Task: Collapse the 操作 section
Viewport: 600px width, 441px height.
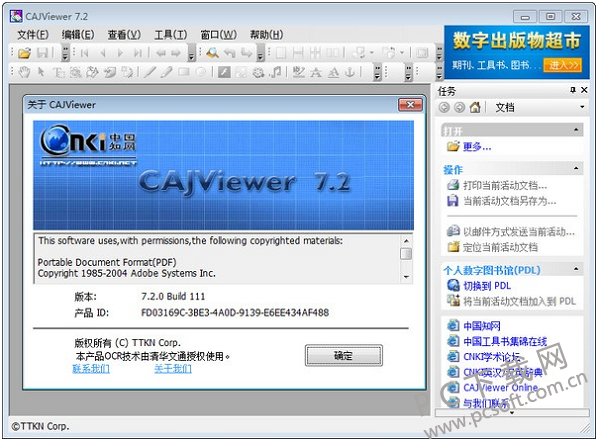Action: [576, 169]
